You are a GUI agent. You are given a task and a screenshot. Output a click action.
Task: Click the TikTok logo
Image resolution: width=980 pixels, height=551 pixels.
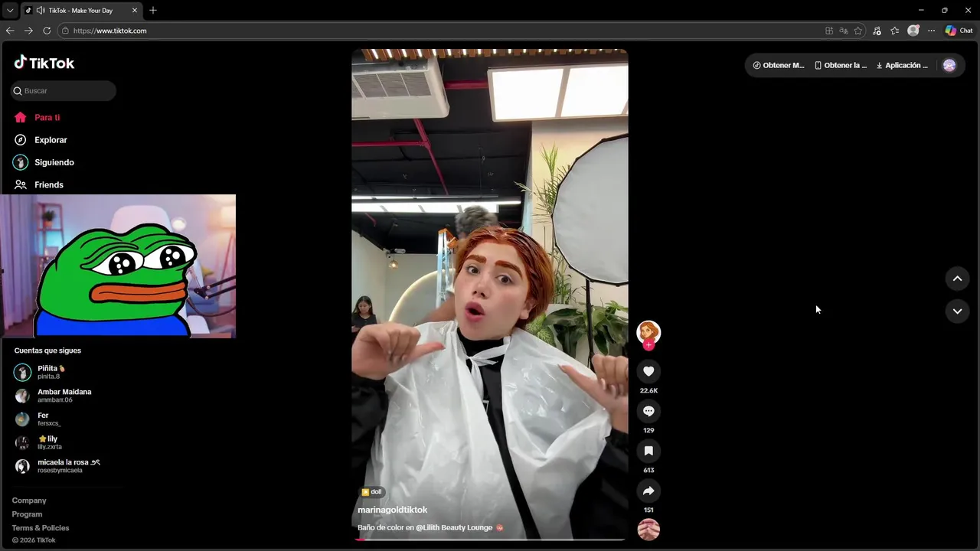coord(44,63)
